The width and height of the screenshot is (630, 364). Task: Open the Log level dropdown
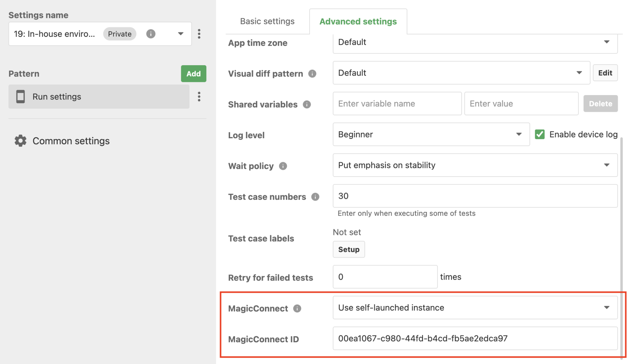point(431,134)
